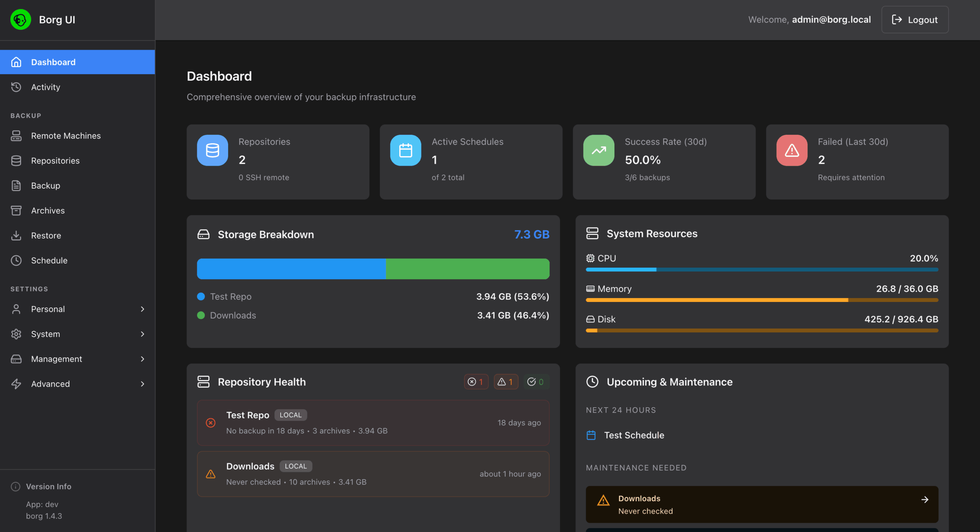Toggle the error count filter in Repository Health

[x=476, y=382]
